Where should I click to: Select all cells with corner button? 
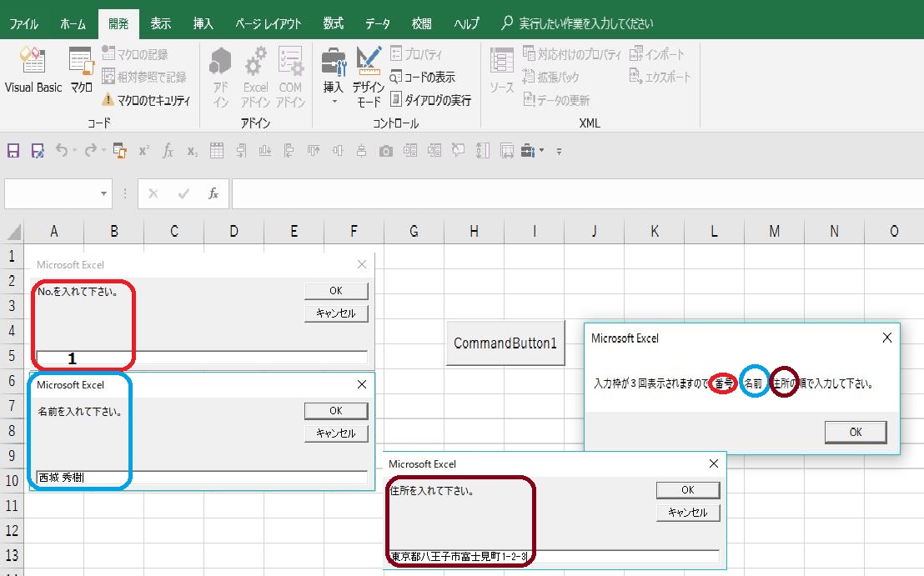(x=13, y=232)
